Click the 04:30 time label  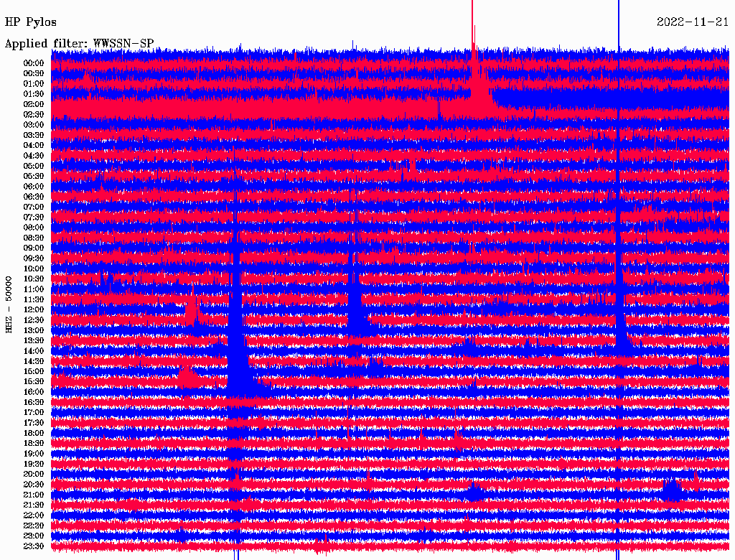click(34, 156)
